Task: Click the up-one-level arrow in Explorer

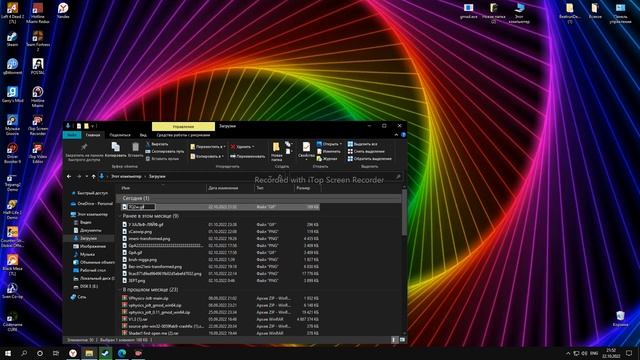Action: (x=93, y=176)
